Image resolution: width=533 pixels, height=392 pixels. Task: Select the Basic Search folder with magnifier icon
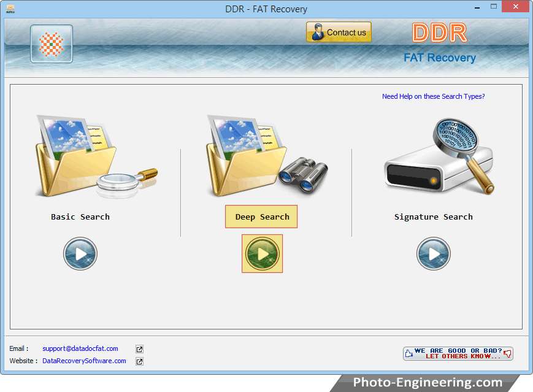click(x=96, y=156)
